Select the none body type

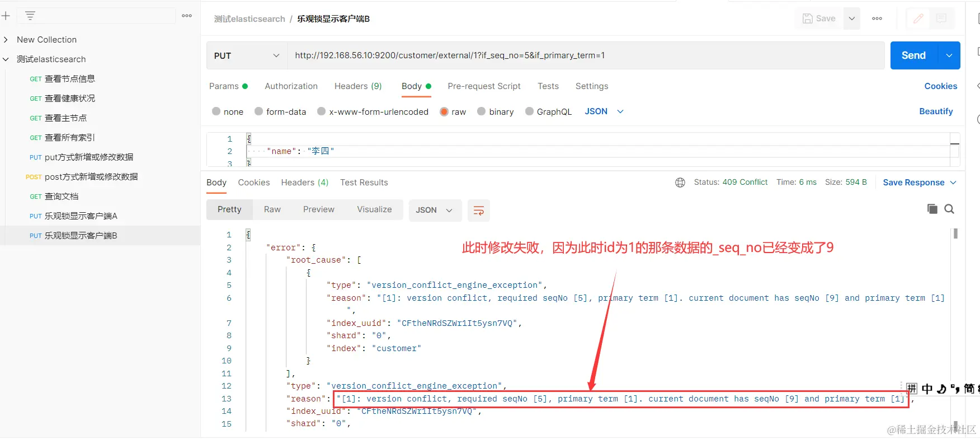point(228,111)
